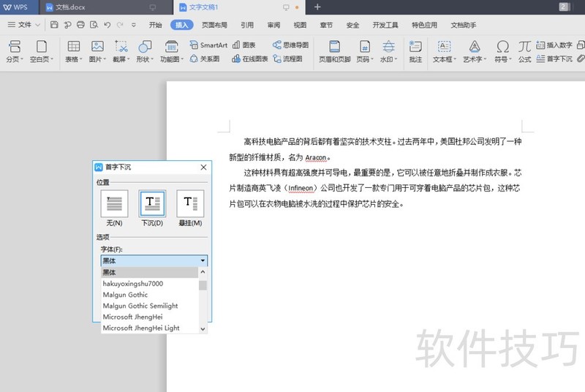Image resolution: width=585 pixels, height=392 pixels.
Task: Click font list scroll down arrow
Action: 203,329
